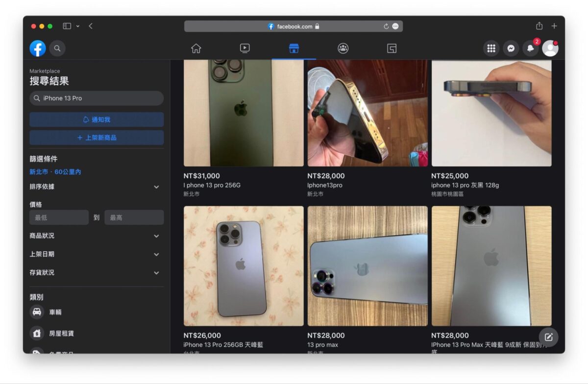Screen dimensions: 588x384
Task: Go to the Home feed tab
Action: click(x=196, y=48)
